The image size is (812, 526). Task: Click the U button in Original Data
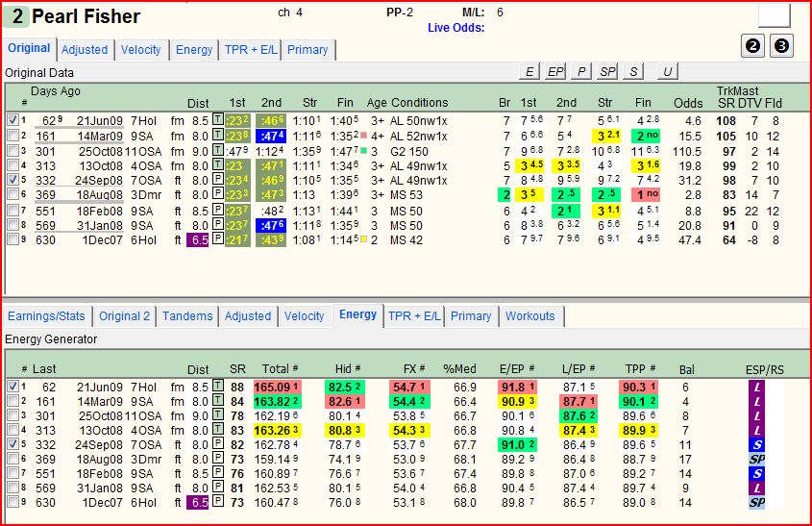[x=668, y=71]
